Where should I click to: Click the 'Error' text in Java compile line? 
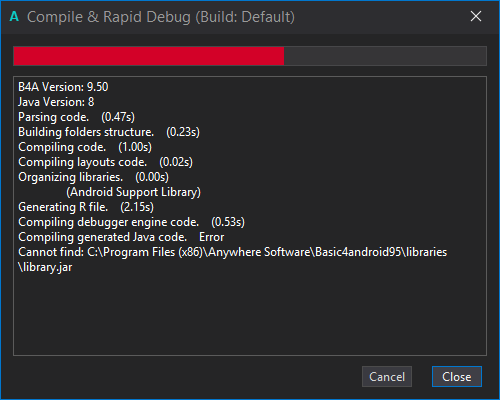[211, 237]
